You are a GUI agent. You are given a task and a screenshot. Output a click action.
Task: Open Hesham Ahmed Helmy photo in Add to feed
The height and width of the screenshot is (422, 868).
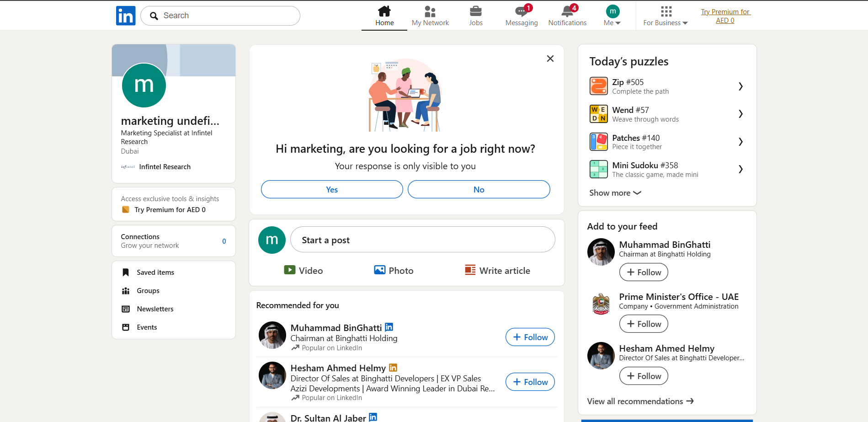601,356
